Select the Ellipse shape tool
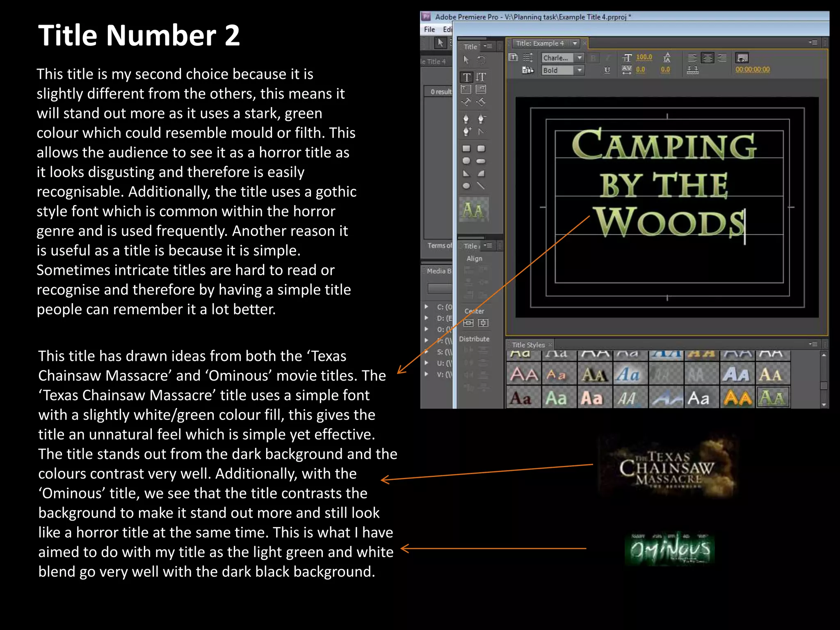Viewport: 840px width, 630px height. tap(466, 186)
